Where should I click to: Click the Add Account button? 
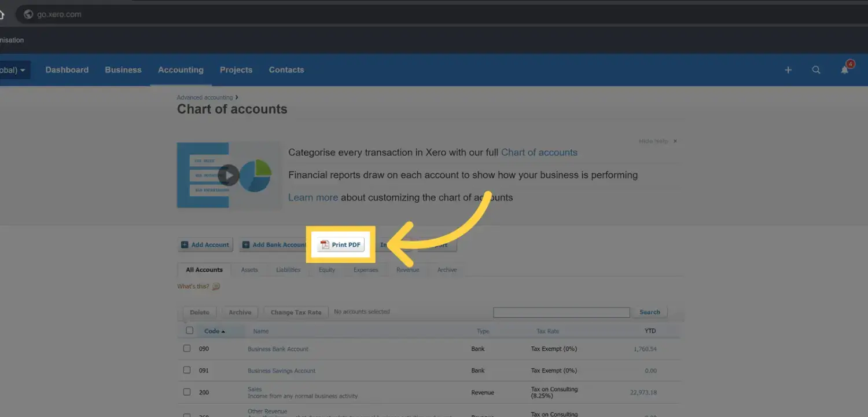click(205, 245)
